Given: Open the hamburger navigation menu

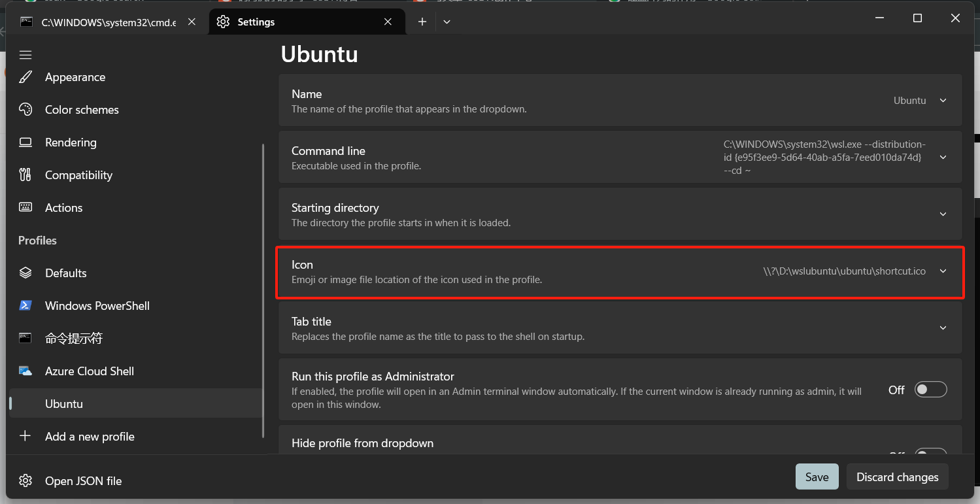Looking at the screenshot, I should click(x=25, y=55).
